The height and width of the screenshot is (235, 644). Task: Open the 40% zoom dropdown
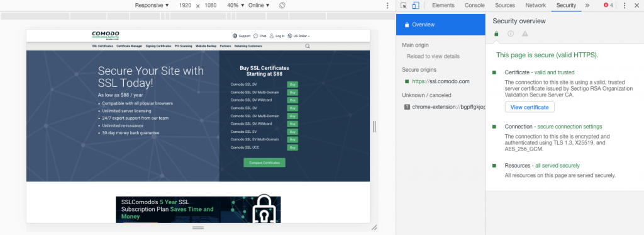pyautogui.click(x=236, y=5)
